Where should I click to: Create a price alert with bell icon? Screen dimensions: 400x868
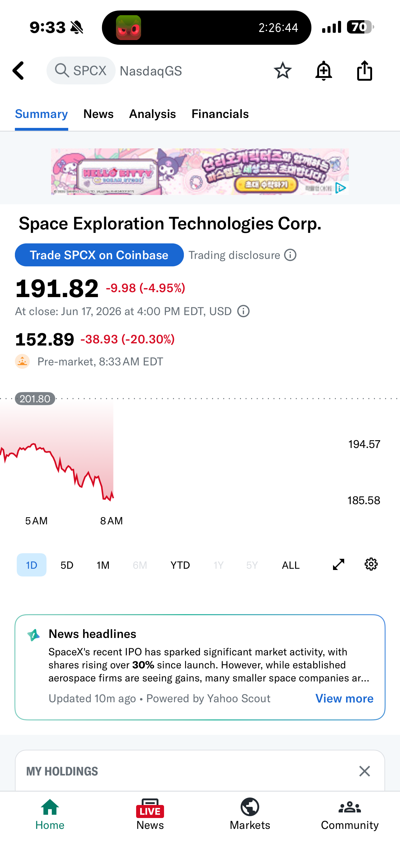pos(324,71)
